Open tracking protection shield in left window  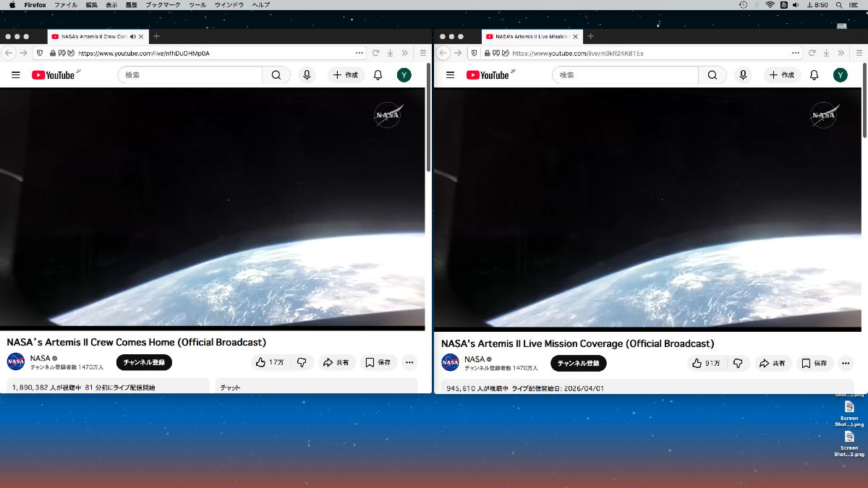click(x=40, y=53)
